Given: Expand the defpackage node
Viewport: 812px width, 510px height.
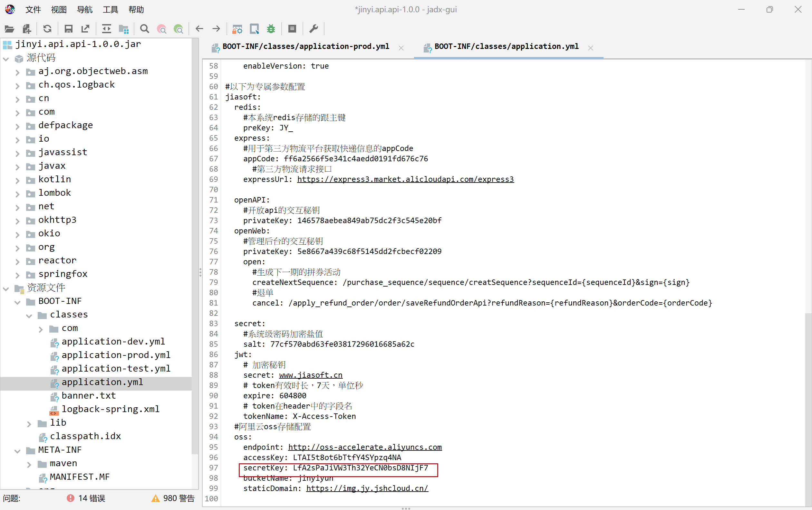Looking at the screenshot, I should [x=17, y=126].
